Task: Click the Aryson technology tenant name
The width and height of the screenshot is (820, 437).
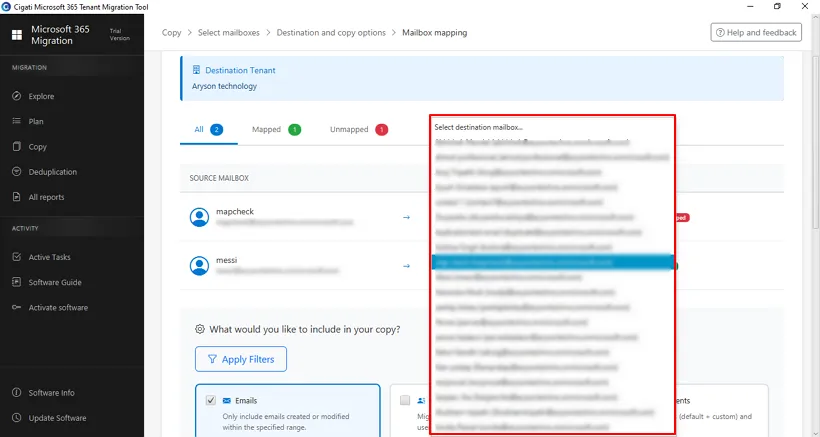Action: click(224, 86)
